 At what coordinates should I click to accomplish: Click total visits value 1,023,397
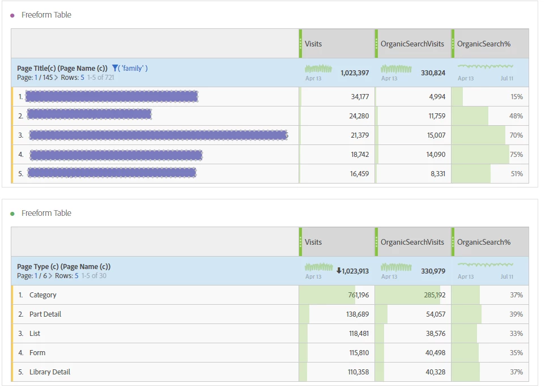point(355,73)
